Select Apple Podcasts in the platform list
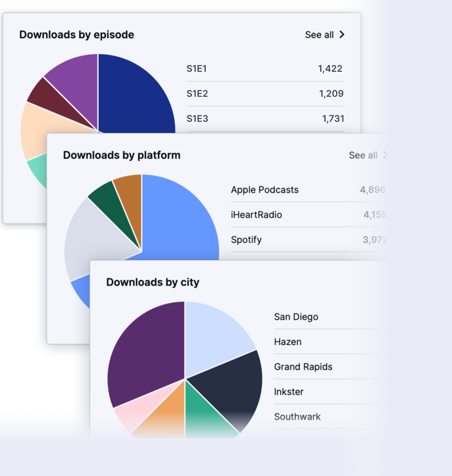The height and width of the screenshot is (476, 452). 265,190
